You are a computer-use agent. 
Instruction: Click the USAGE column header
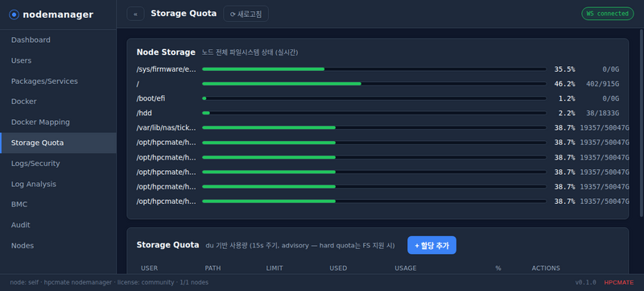(406, 268)
